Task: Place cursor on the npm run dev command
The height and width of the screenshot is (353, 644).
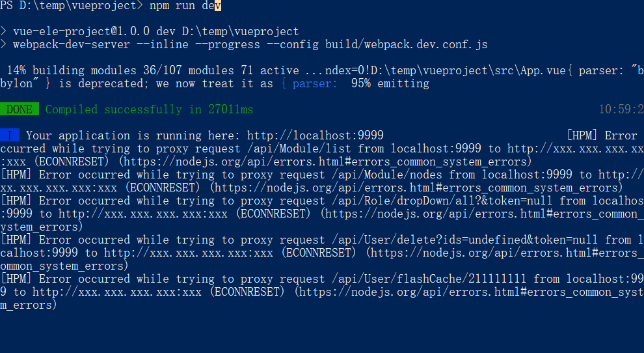Action: [x=185, y=6]
